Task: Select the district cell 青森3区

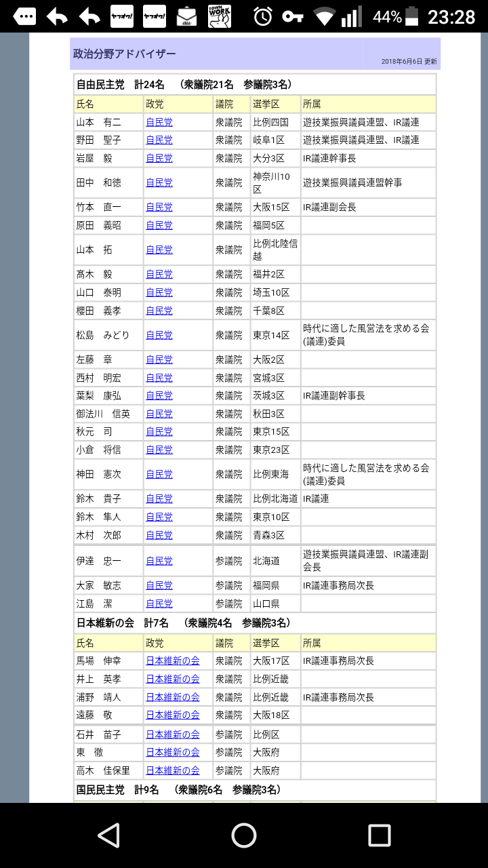Action: (x=275, y=535)
